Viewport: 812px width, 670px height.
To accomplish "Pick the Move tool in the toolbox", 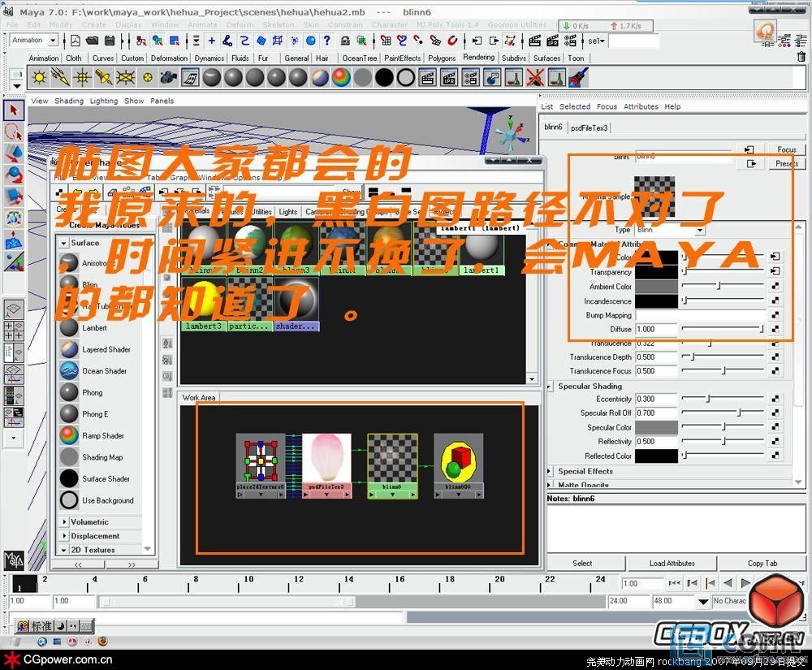I will pyautogui.click(x=14, y=153).
